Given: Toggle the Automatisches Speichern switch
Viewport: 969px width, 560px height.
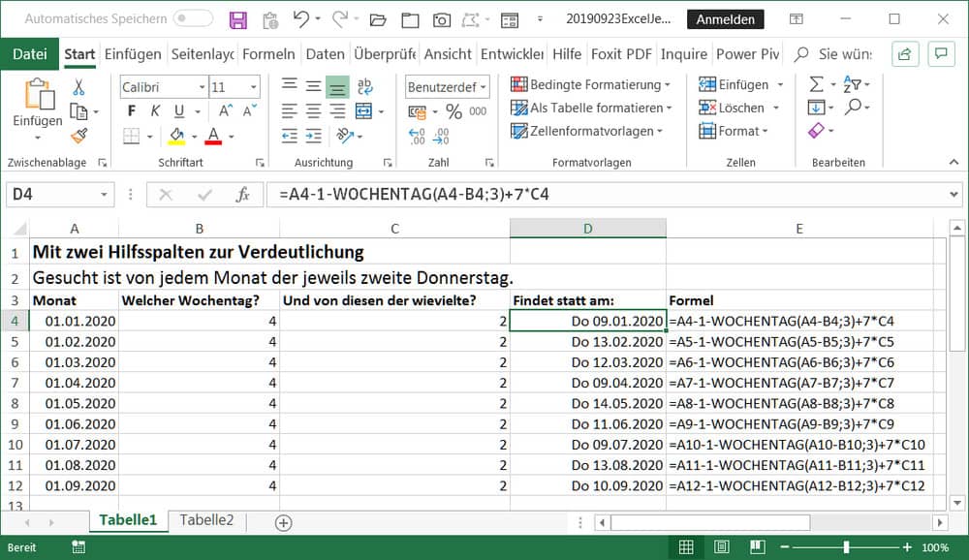Looking at the screenshot, I should point(193,19).
